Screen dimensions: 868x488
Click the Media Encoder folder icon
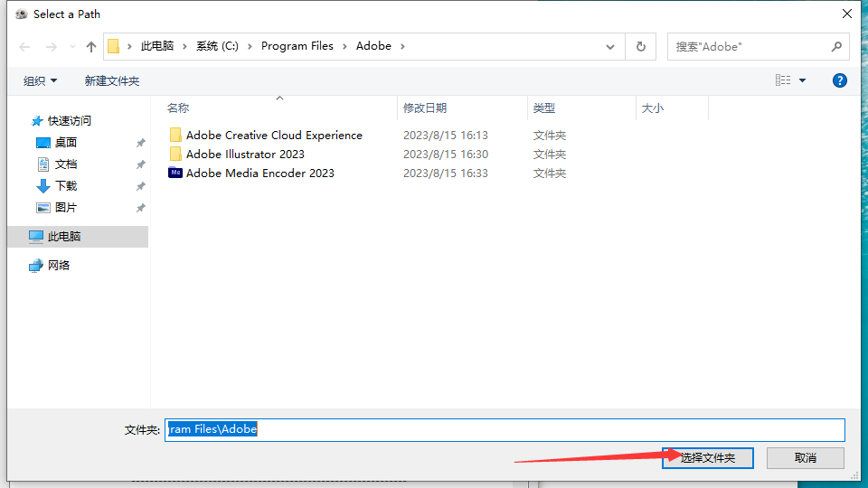[x=175, y=173]
